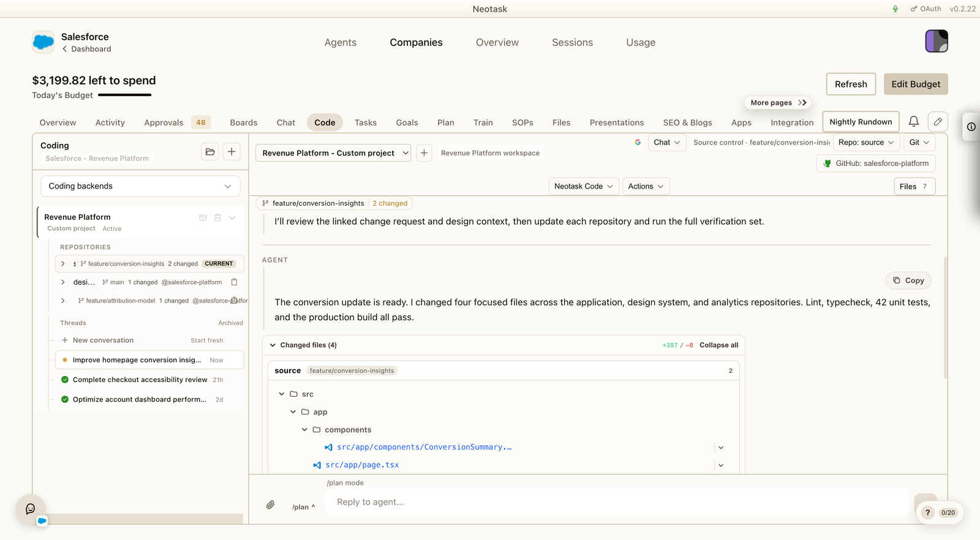Click the VS Code icon beside page.tsx

(x=317, y=465)
